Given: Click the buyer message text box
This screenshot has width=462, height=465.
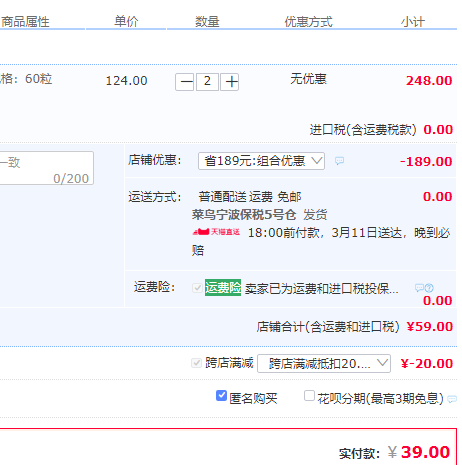Looking at the screenshot, I should 46,168.
